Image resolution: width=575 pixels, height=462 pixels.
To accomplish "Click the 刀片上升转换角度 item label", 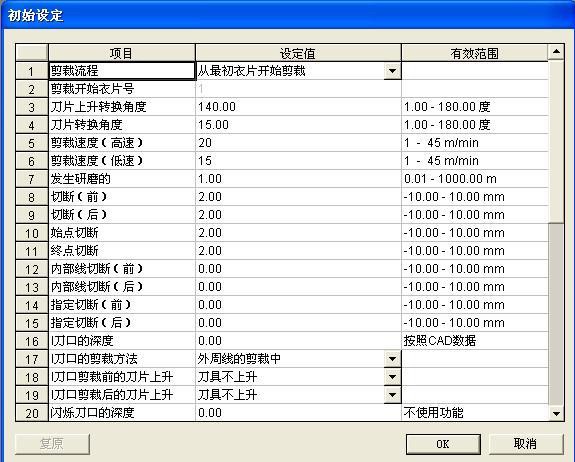I will [98, 107].
